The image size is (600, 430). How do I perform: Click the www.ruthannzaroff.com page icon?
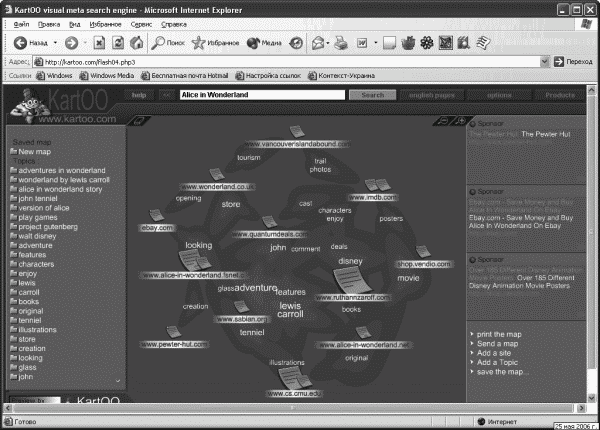[x=352, y=280]
